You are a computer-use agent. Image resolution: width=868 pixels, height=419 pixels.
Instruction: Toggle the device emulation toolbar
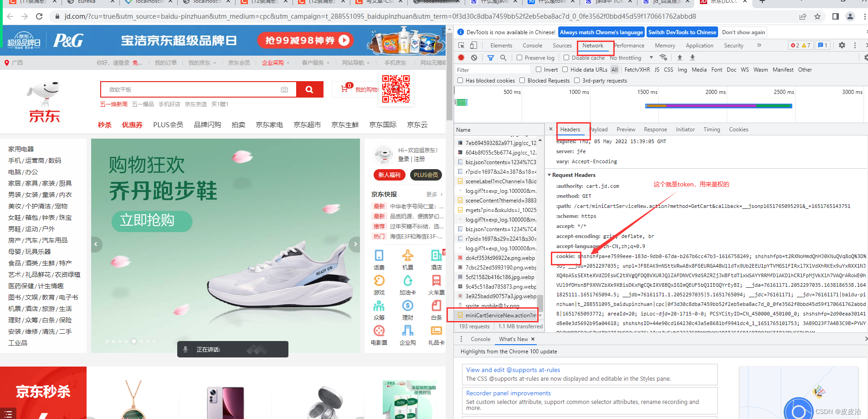point(473,45)
